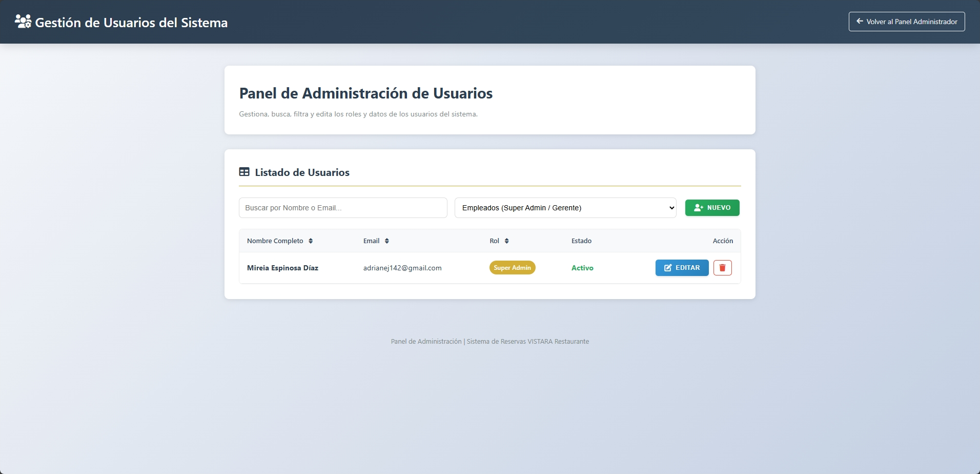Select the table icon beside Listado de Usuarios
Viewport: 980px width, 474px height.
point(244,171)
